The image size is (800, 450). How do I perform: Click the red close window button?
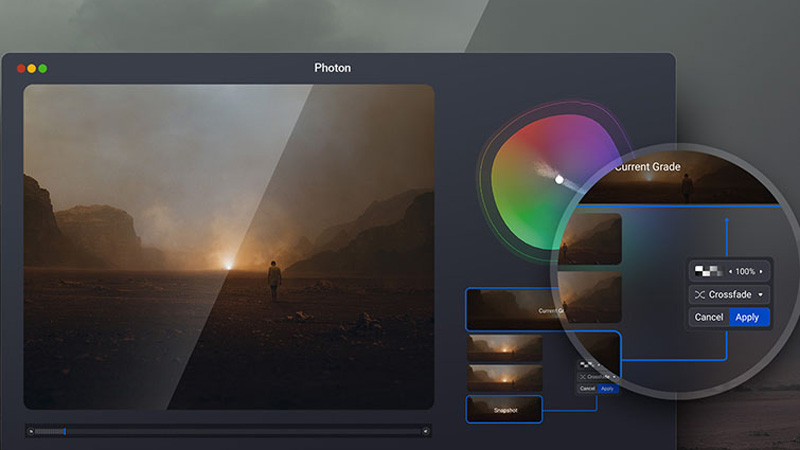click(21, 68)
